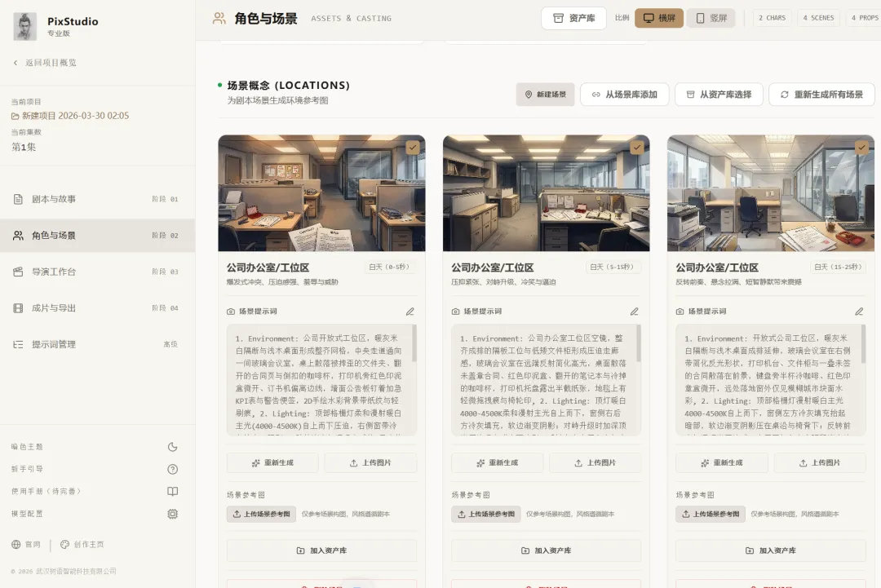
Task: Click the 白天 (5-15秒) time tag
Action: tap(612, 267)
